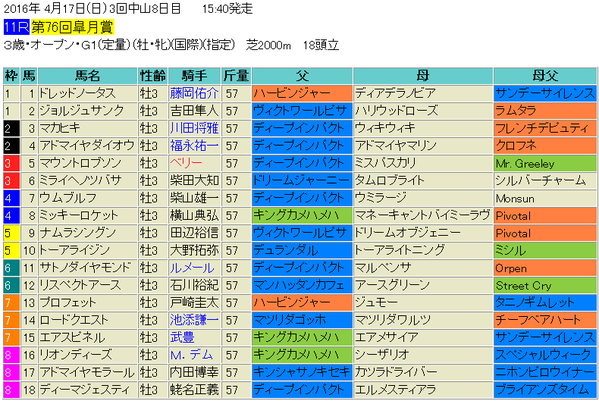Click damsire cell スペシャルウィーク
The height and width of the screenshot is (401, 599).
point(545,355)
